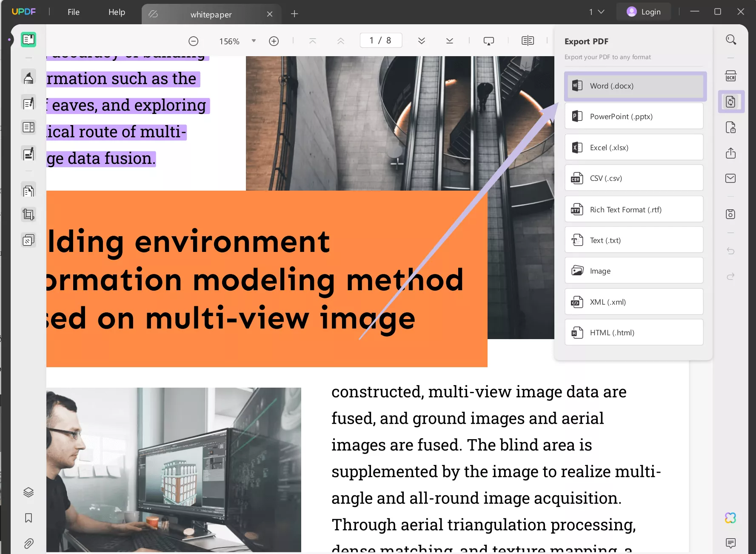Show the layers panel

pos(29,492)
